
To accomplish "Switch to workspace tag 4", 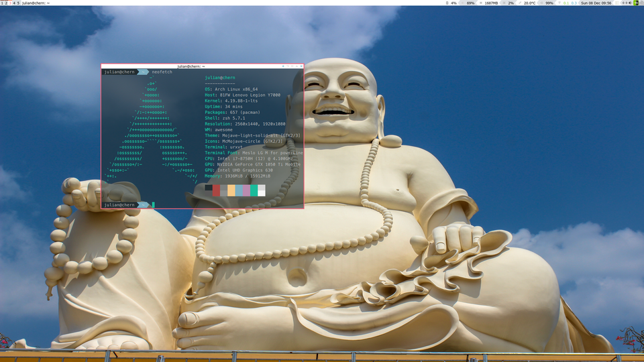I will (14, 3).
